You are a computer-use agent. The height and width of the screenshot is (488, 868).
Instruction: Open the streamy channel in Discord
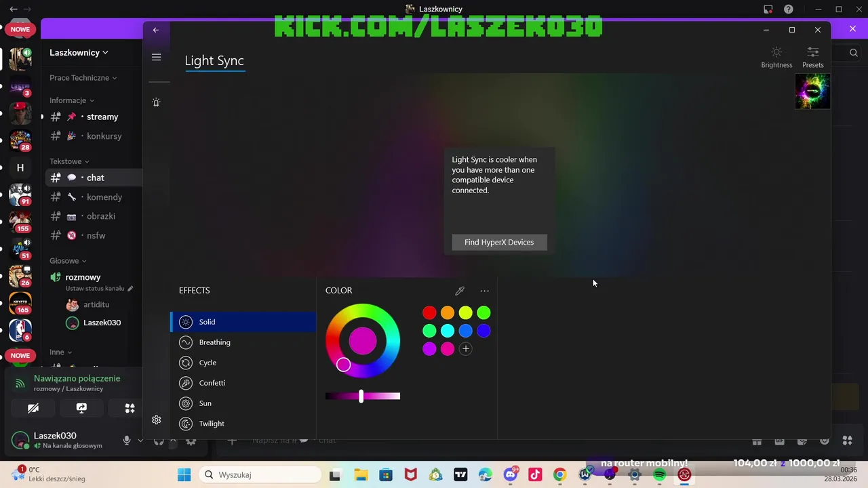94,117
